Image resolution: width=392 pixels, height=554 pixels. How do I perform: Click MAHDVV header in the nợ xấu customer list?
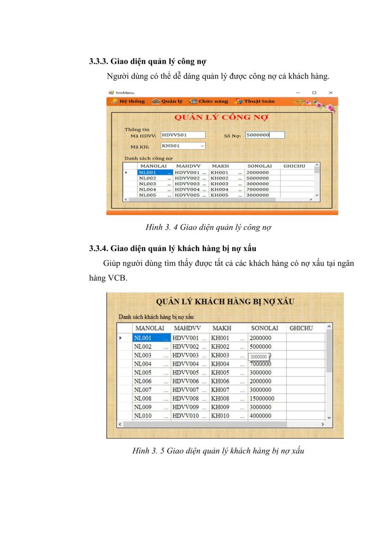point(190,328)
